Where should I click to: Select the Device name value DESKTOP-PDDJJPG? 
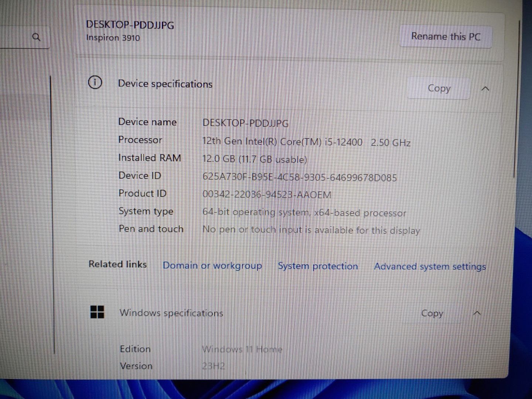(245, 123)
